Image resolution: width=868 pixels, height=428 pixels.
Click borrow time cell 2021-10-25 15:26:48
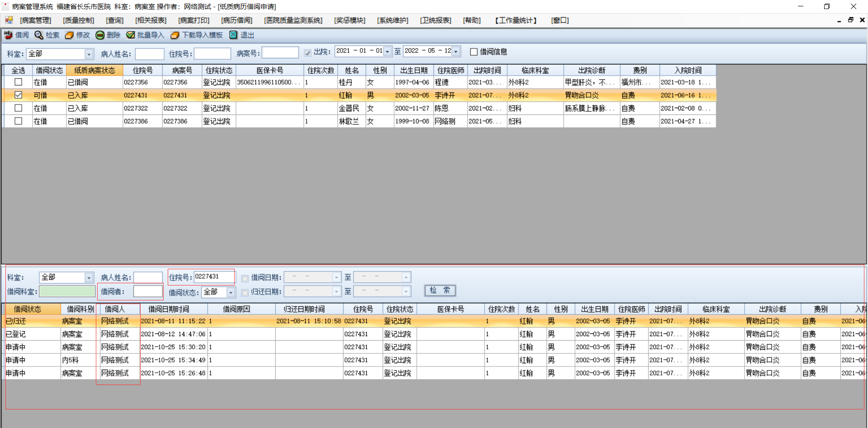click(x=174, y=373)
